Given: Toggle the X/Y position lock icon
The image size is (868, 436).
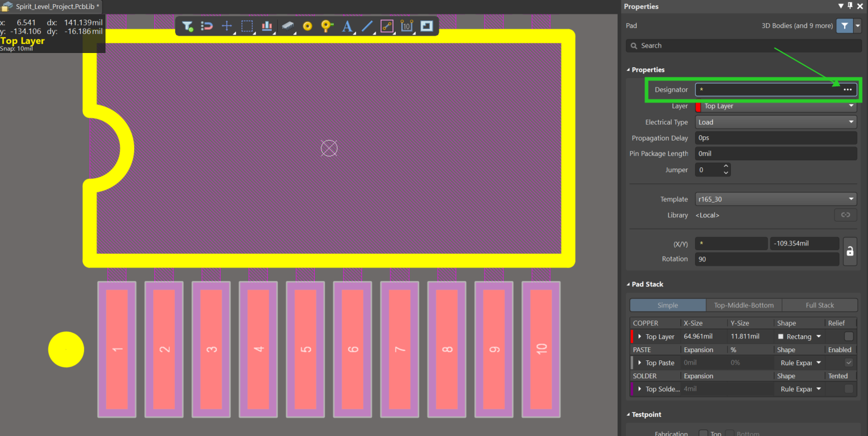Looking at the screenshot, I should click(850, 251).
